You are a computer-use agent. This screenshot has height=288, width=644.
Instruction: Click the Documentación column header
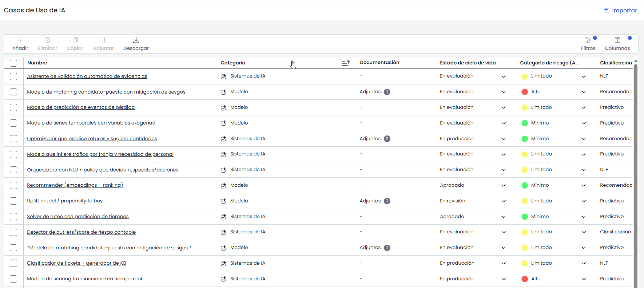[x=379, y=62]
